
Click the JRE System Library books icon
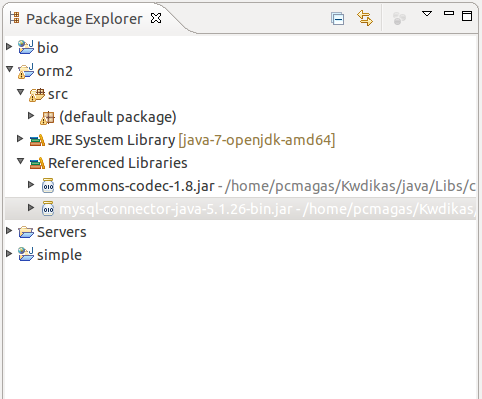click(37, 140)
